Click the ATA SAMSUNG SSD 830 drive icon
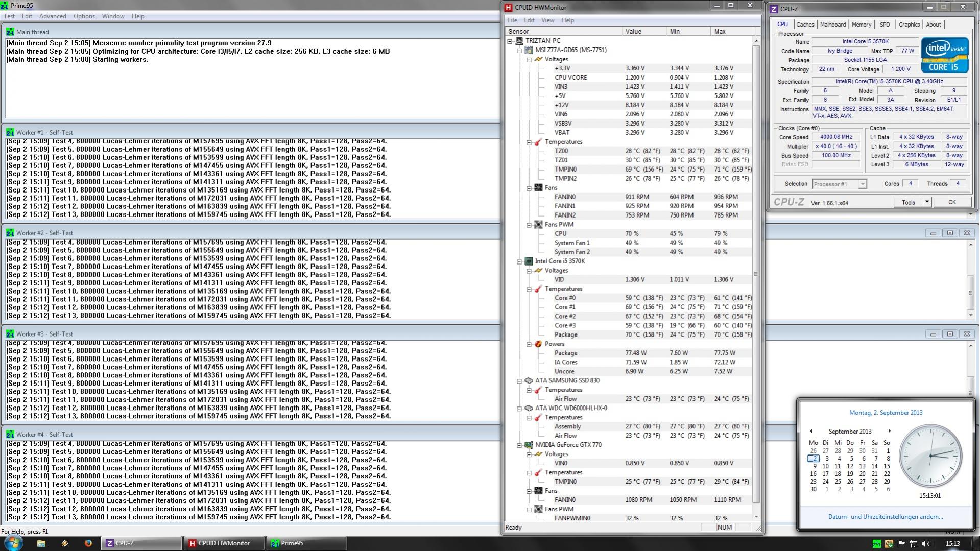 [x=529, y=380]
